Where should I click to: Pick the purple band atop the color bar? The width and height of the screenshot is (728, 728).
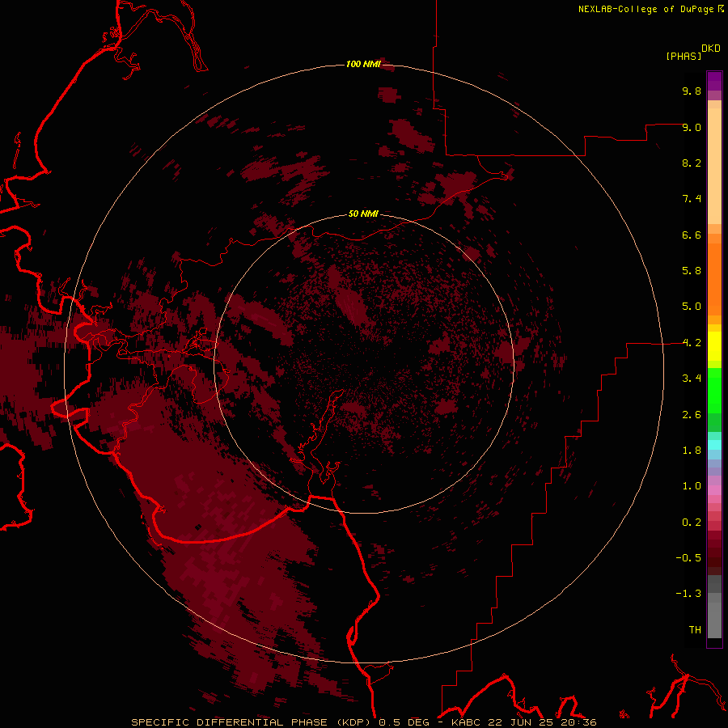point(714,81)
